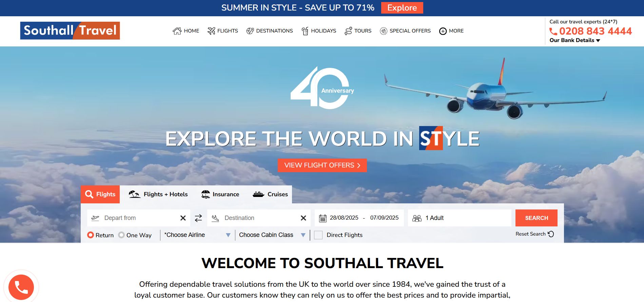Swap departure and destination with arrows icon
The width and height of the screenshot is (644, 302).
[198, 218]
